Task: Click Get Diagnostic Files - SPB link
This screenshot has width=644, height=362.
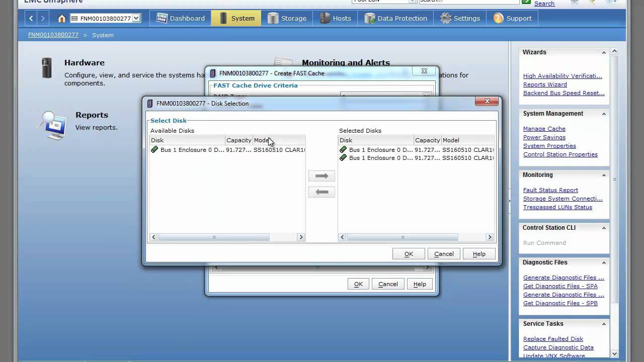Action: pyautogui.click(x=560, y=303)
